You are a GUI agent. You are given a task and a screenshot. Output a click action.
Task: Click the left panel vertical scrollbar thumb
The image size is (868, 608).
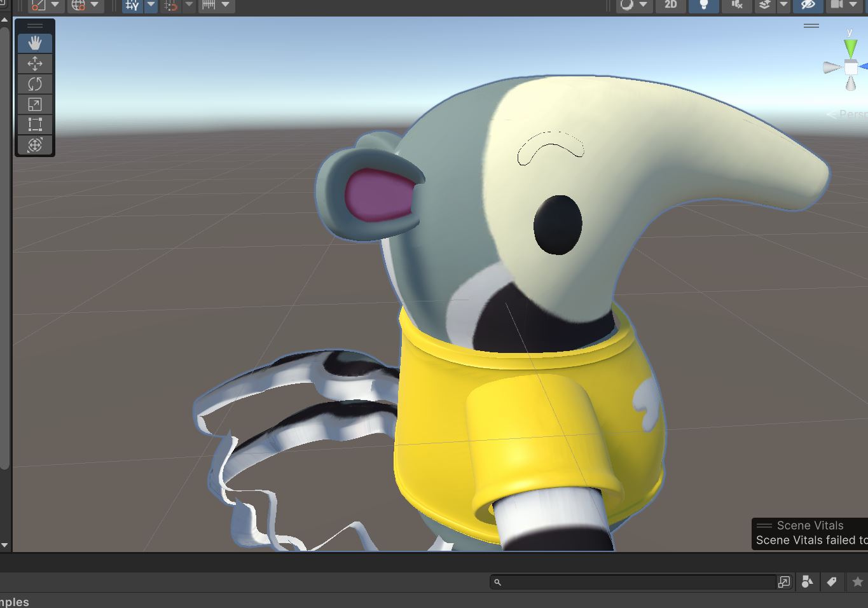4,248
